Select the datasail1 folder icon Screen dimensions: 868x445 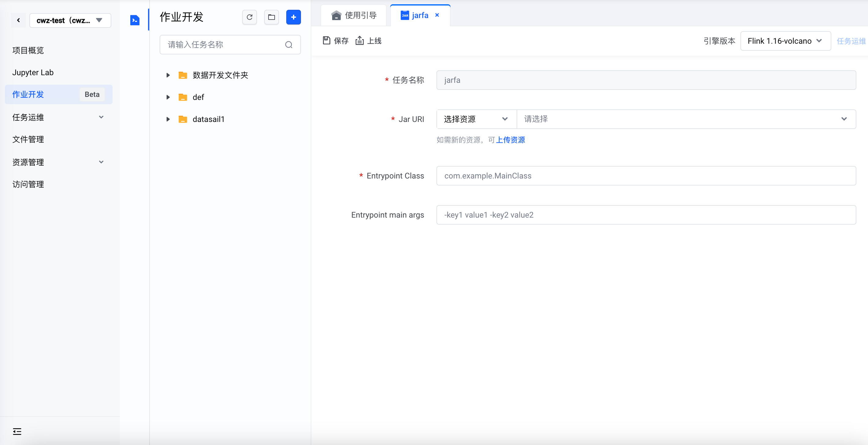(183, 119)
